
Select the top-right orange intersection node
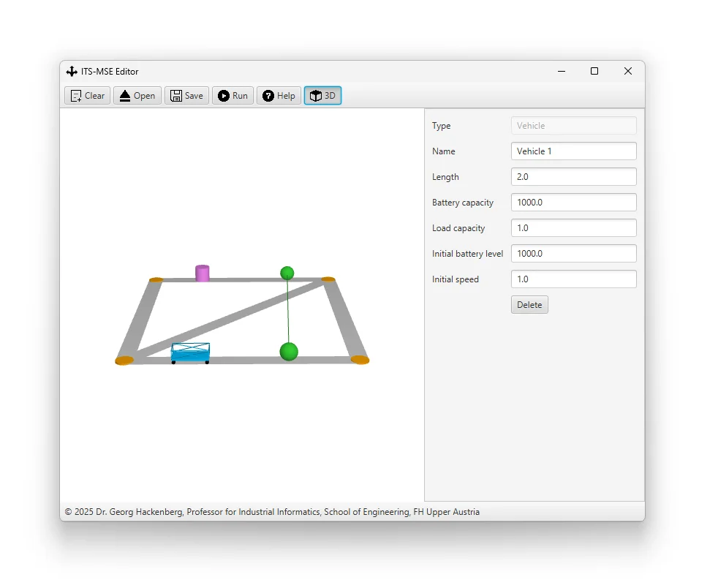point(328,279)
